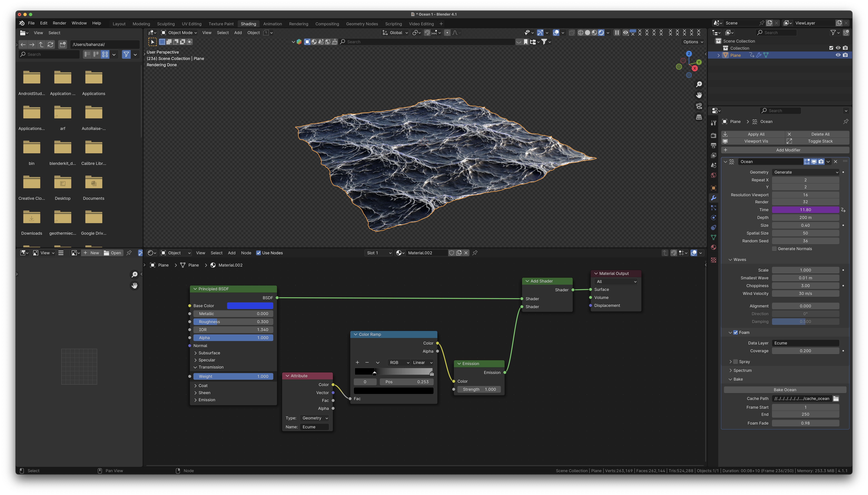Expand the Spectrum panel
The image size is (868, 495).
point(742,371)
